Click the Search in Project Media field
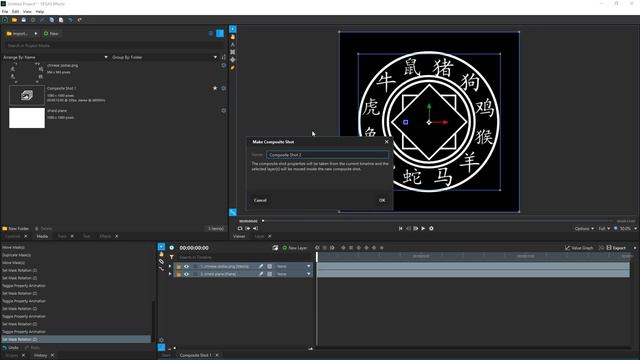This screenshot has width=640, height=360. coord(113,46)
